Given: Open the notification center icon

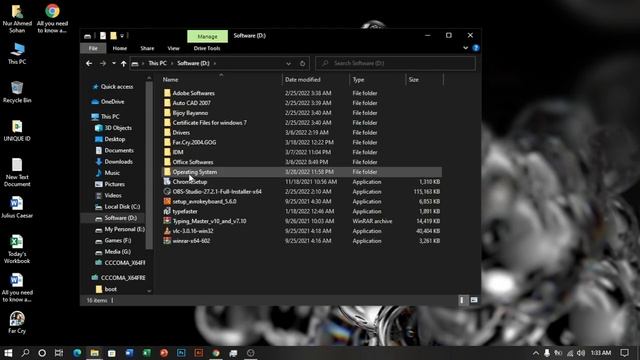Looking at the screenshot, I should (x=624, y=353).
